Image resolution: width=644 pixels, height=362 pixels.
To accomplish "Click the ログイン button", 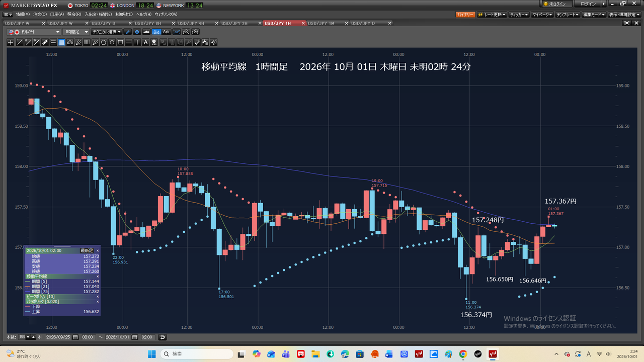I will click(x=588, y=4).
